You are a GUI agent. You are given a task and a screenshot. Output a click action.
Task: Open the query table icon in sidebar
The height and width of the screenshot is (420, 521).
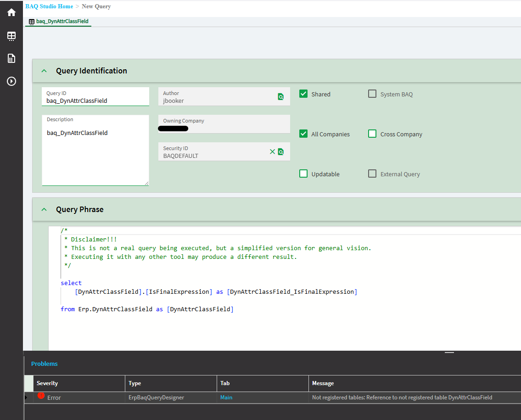(11, 36)
